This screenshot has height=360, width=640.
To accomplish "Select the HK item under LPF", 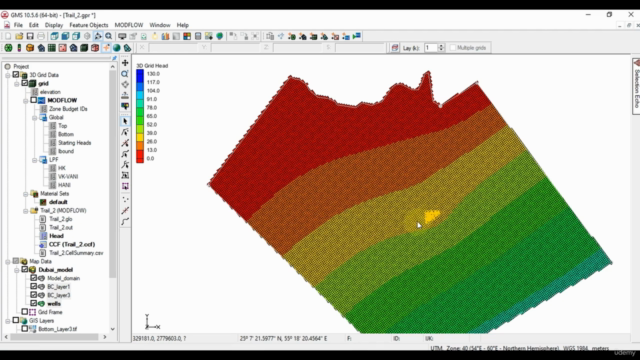I will pos(62,168).
